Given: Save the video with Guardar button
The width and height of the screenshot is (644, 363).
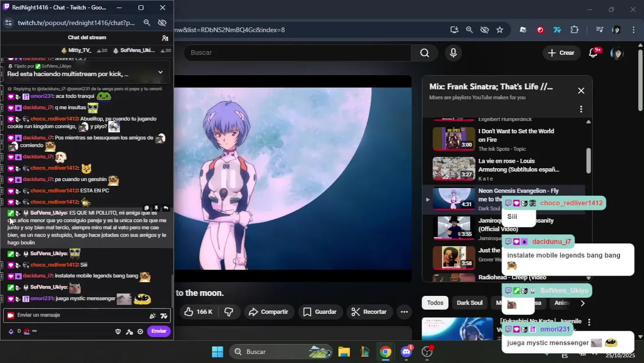Looking at the screenshot, I should click(319, 312).
